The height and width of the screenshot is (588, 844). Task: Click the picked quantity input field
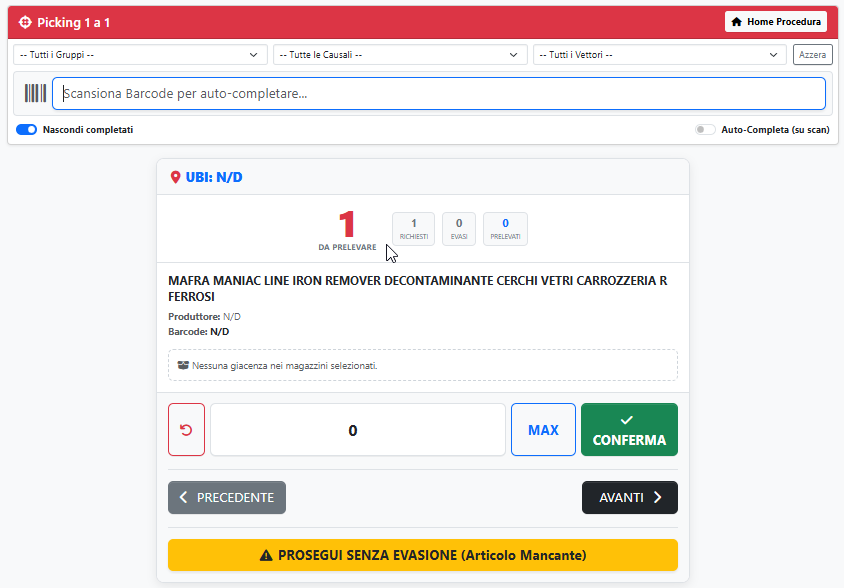357,430
